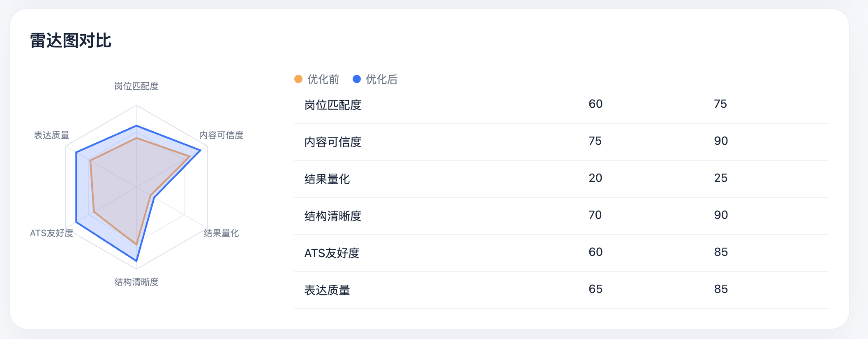Viewport: 868px width, 339px height.
Task: Click the 结果量化 before-score of 20
Action: pyautogui.click(x=596, y=178)
